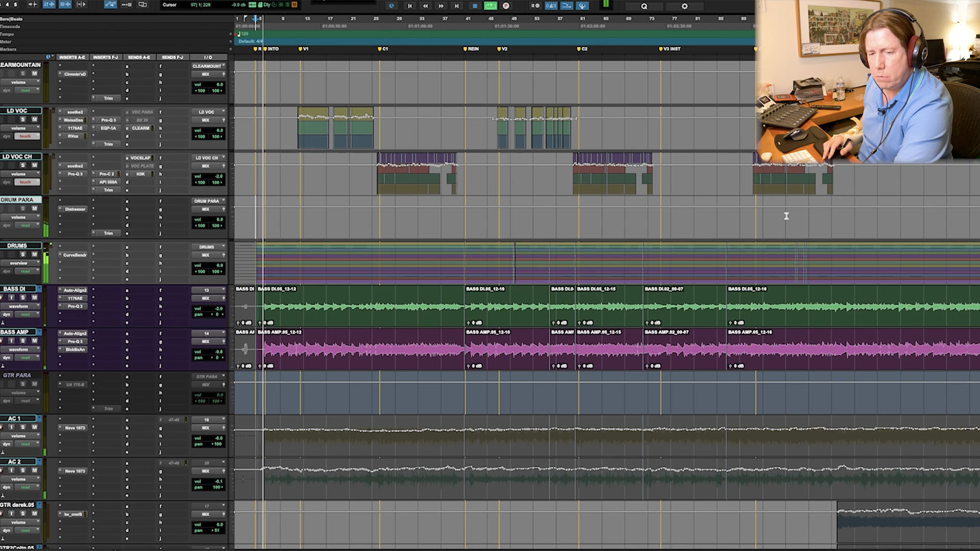Toggle the MIDI Merge arrow icon

(x=567, y=6)
